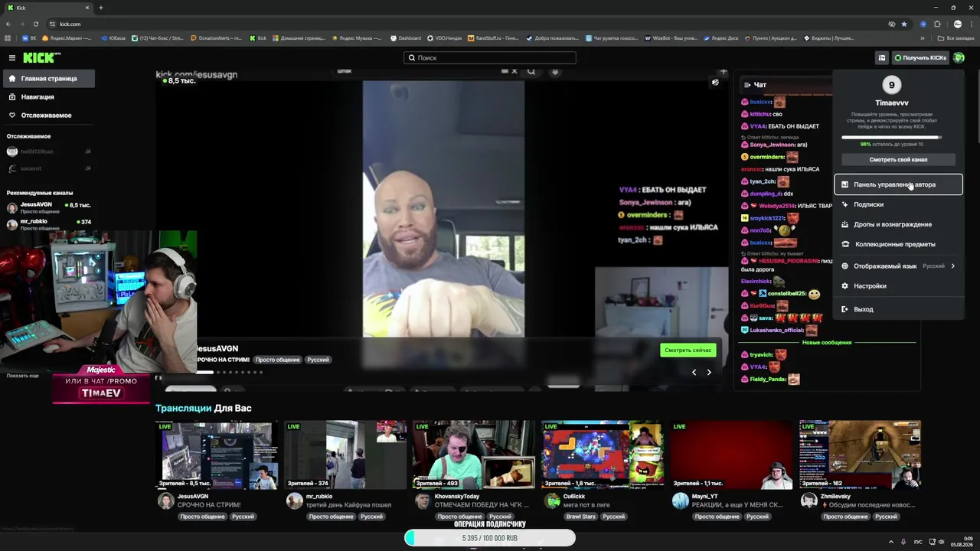Click the featured carousel pagination dots
The height and width of the screenshot is (551, 980).
[x=229, y=373]
